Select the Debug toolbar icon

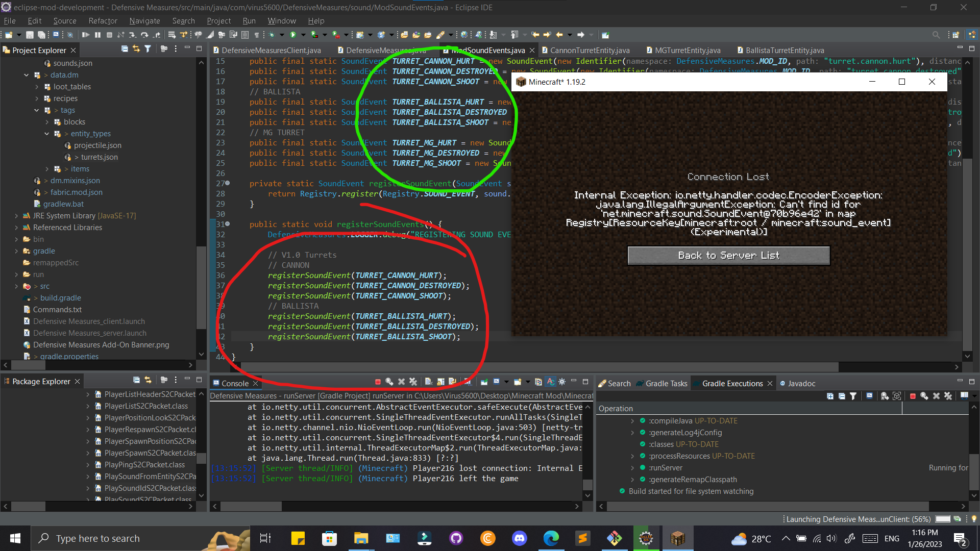click(272, 35)
